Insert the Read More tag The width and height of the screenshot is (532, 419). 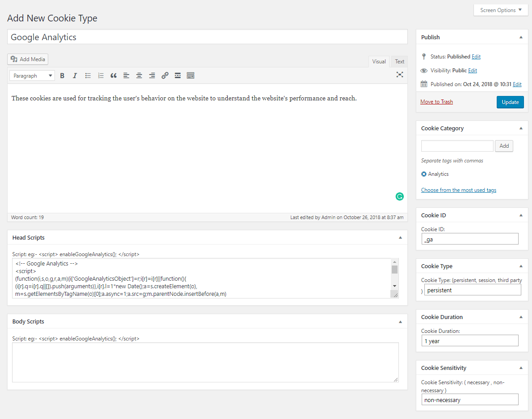click(177, 75)
